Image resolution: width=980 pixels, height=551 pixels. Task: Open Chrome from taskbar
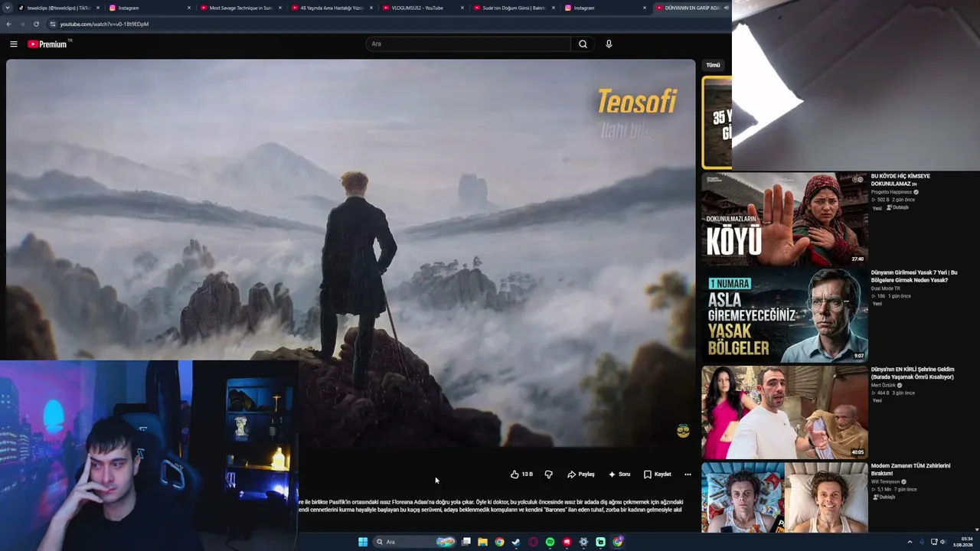499,542
